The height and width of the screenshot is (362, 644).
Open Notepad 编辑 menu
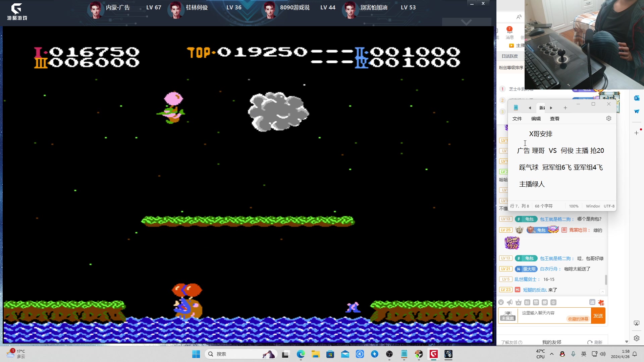(x=536, y=119)
